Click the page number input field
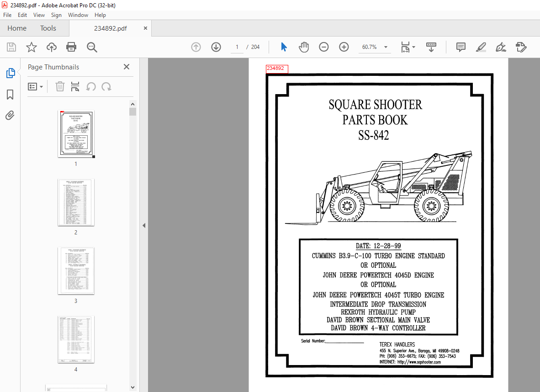This screenshot has height=392, width=540. (237, 47)
